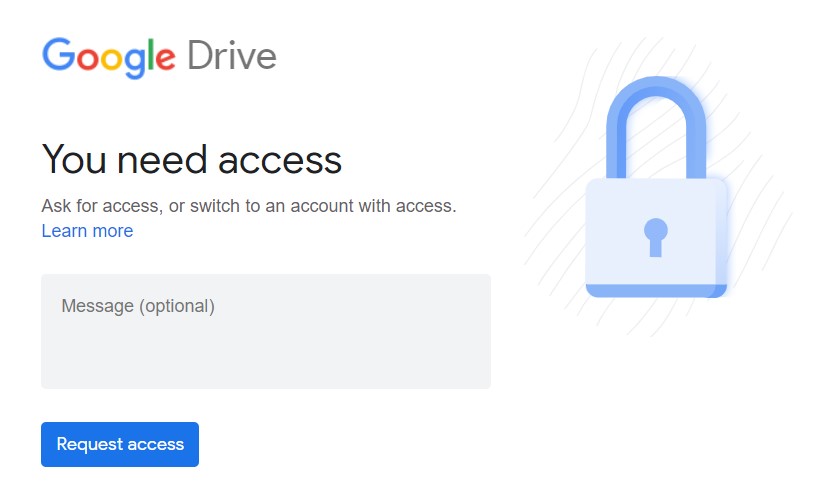840x501 pixels.
Task: Click the Message (optional) placeholder text
Action: point(138,306)
